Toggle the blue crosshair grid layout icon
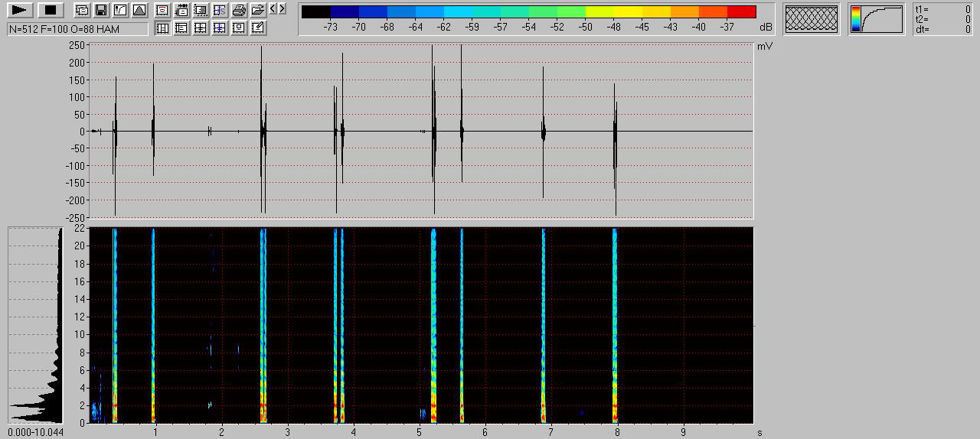980x439 pixels. pyautogui.click(x=220, y=28)
